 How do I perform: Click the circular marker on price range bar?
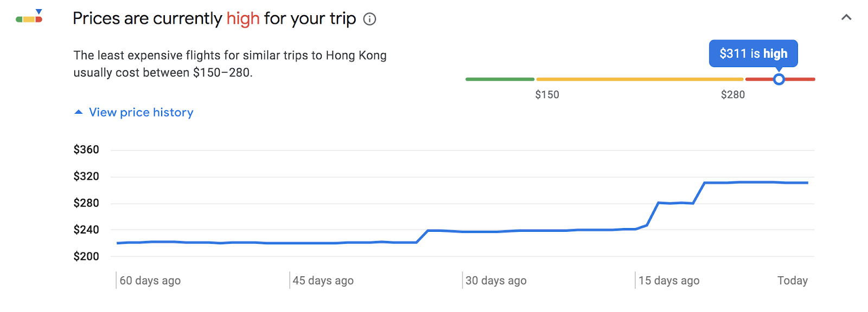[x=779, y=80]
